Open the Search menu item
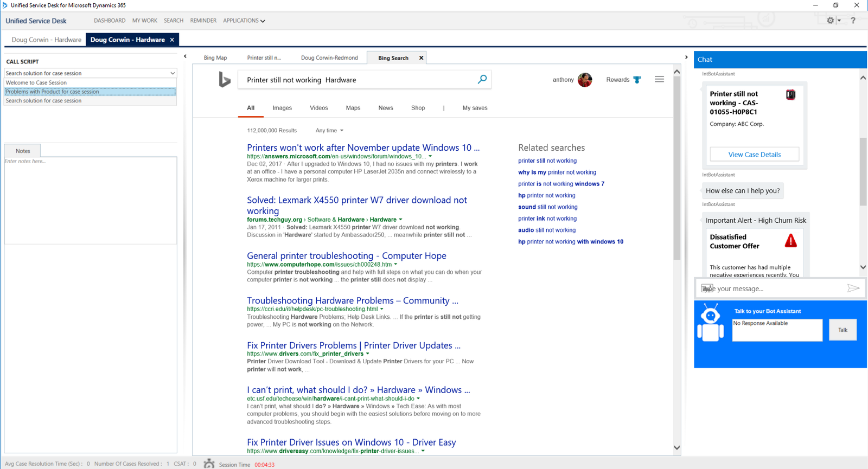The height and width of the screenshot is (469, 868). 174,21
